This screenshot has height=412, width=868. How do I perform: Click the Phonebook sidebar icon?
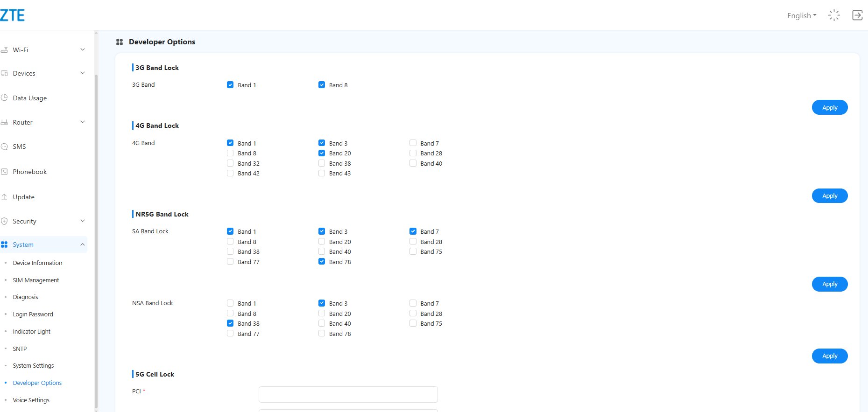pyautogui.click(x=5, y=172)
